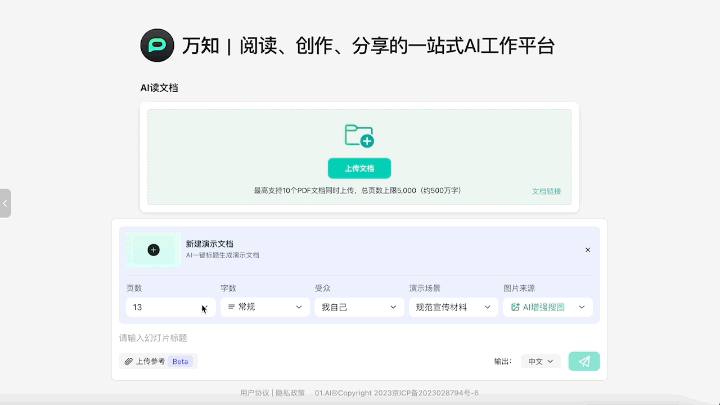720x405 pixels.
Task: Click the 上传参考 Beta attachment button
Action: pos(158,361)
